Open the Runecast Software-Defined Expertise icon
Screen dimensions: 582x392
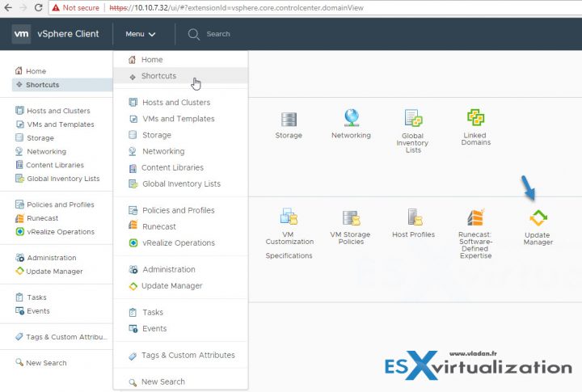[475, 217]
